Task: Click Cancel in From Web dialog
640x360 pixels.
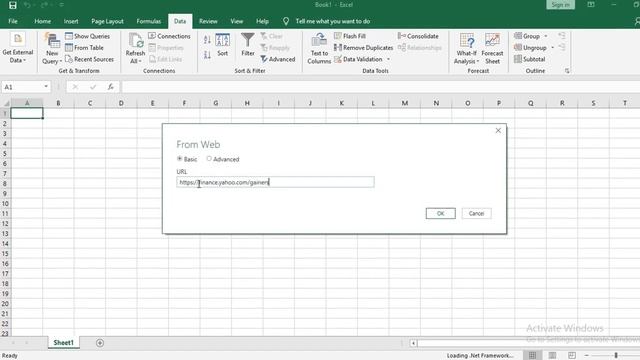Action: point(476,213)
